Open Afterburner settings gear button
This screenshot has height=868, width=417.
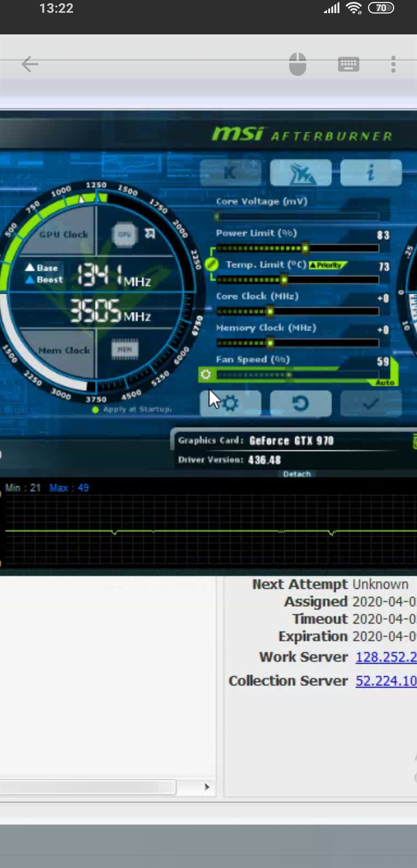(231, 403)
